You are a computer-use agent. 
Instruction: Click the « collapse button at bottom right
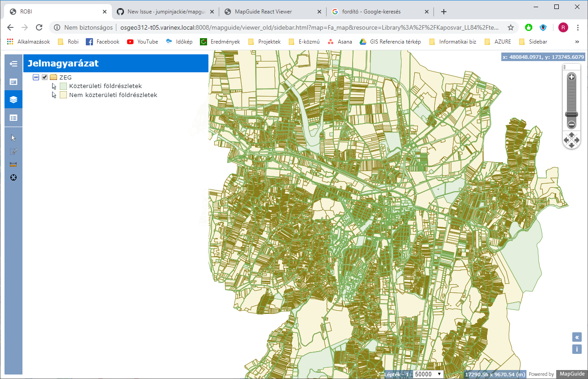[577, 337]
